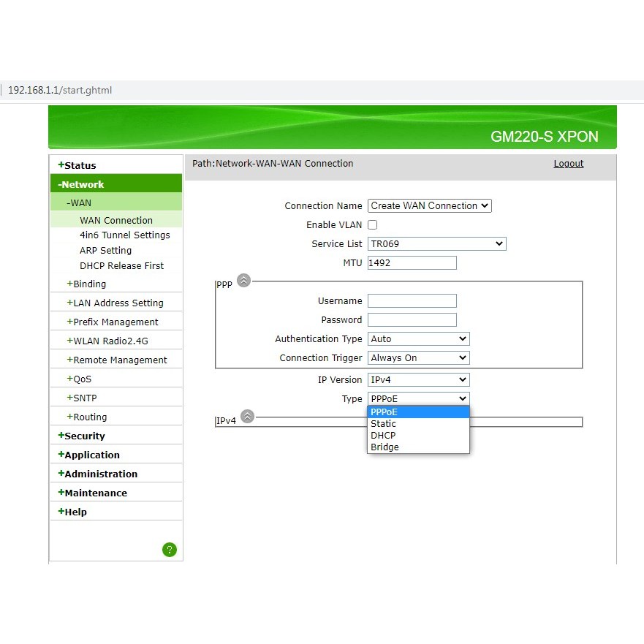
Task: Open 4in6 Tunnel Settings page
Action: 124,235
